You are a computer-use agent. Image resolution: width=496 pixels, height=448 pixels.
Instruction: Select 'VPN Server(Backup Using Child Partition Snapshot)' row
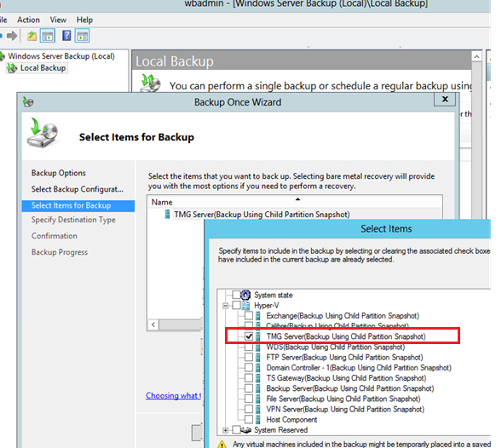click(x=345, y=410)
